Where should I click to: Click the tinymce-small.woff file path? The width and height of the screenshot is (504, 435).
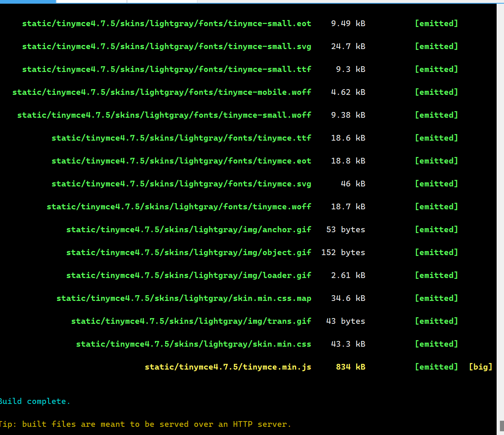tap(164, 115)
